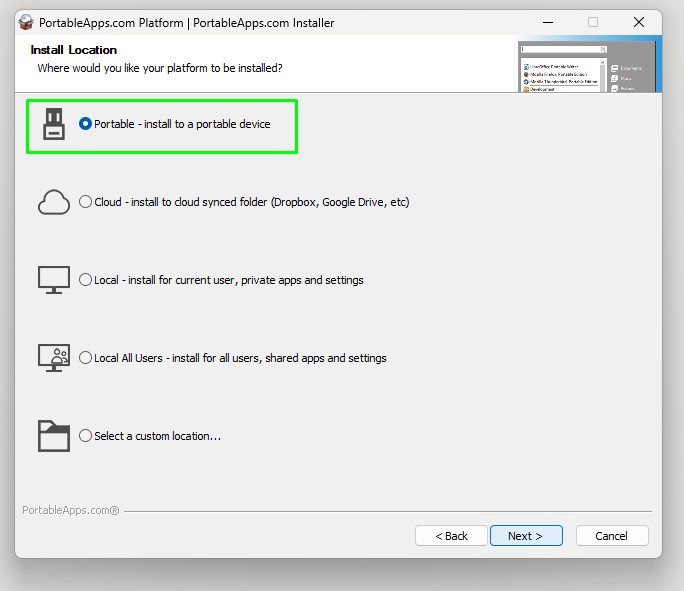Viewport: 684px width, 591px height.
Task: Cancel the installer
Action: [611, 536]
